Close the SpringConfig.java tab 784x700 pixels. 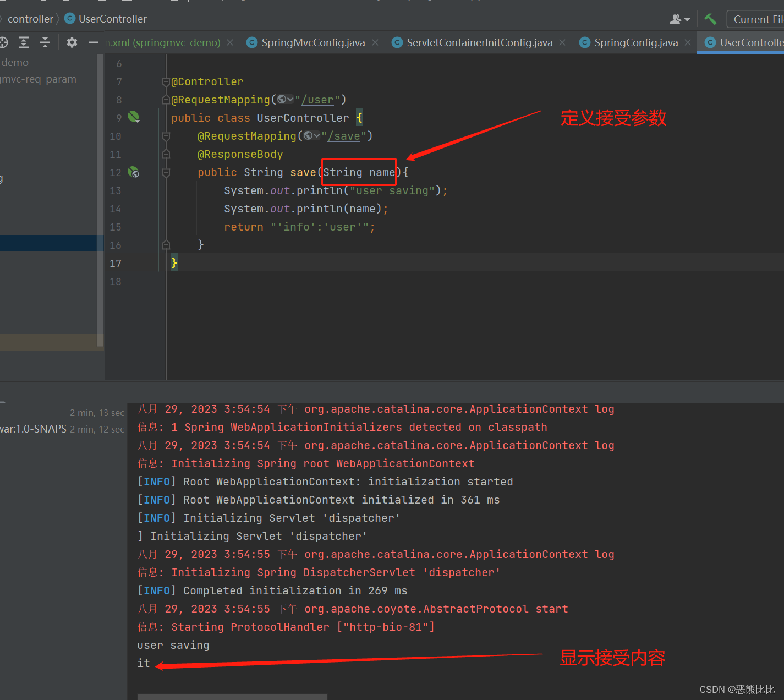pyautogui.click(x=688, y=42)
